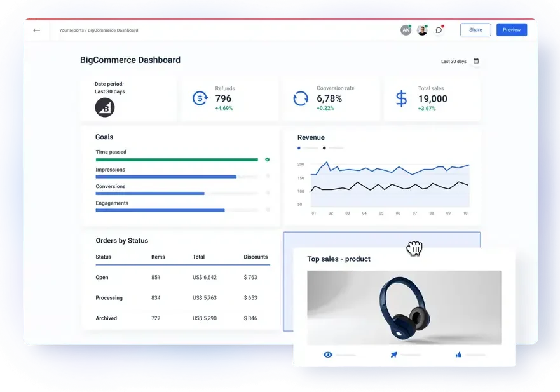This screenshot has width=560, height=392.
Task: Click the back arrow icon
Action: [36, 30]
